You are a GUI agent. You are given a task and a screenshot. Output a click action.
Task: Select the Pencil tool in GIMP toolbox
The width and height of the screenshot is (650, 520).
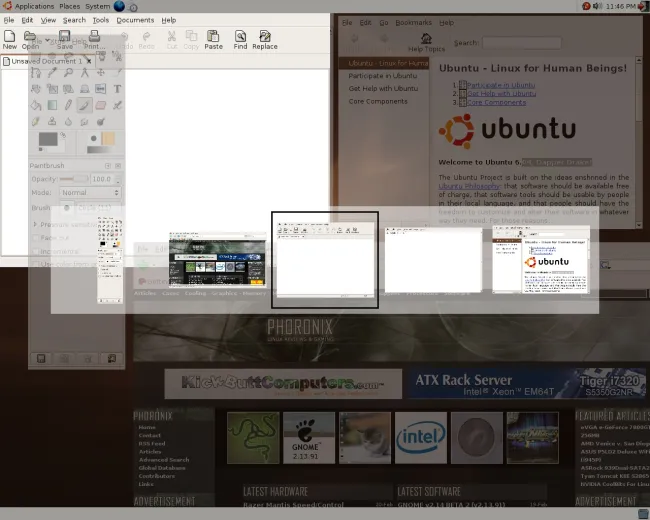(68, 105)
